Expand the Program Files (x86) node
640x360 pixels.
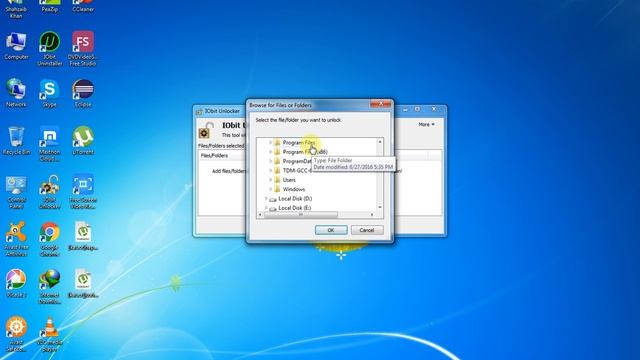click(x=270, y=152)
